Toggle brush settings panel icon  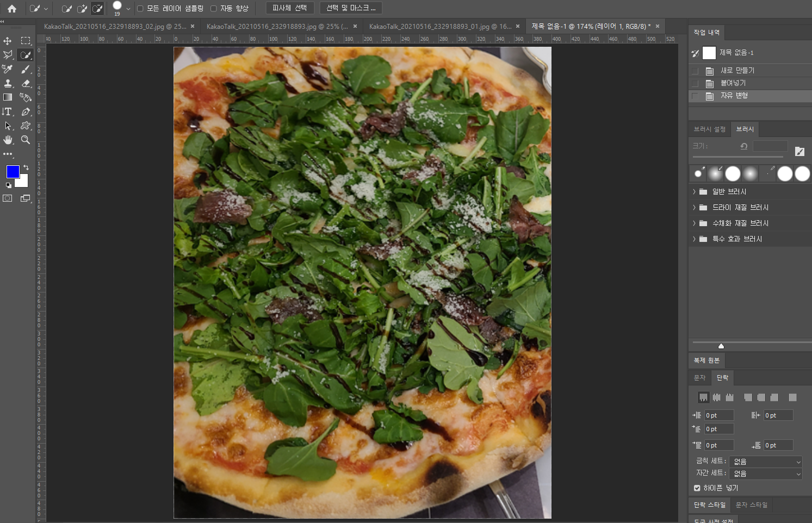pos(799,152)
